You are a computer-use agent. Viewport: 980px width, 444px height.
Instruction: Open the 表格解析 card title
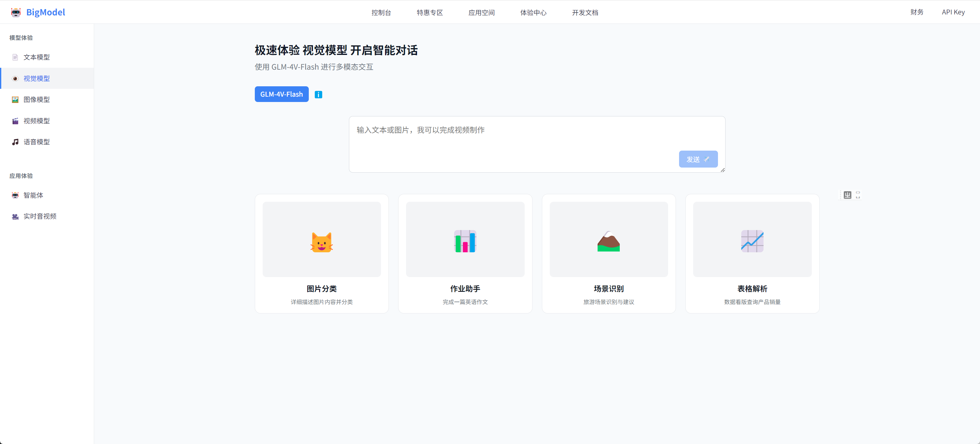752,289
